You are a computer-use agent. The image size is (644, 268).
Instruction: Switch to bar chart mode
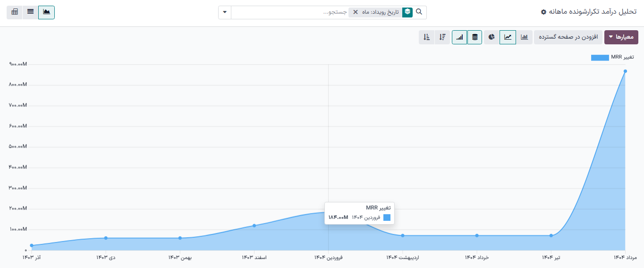pos(525,37)
